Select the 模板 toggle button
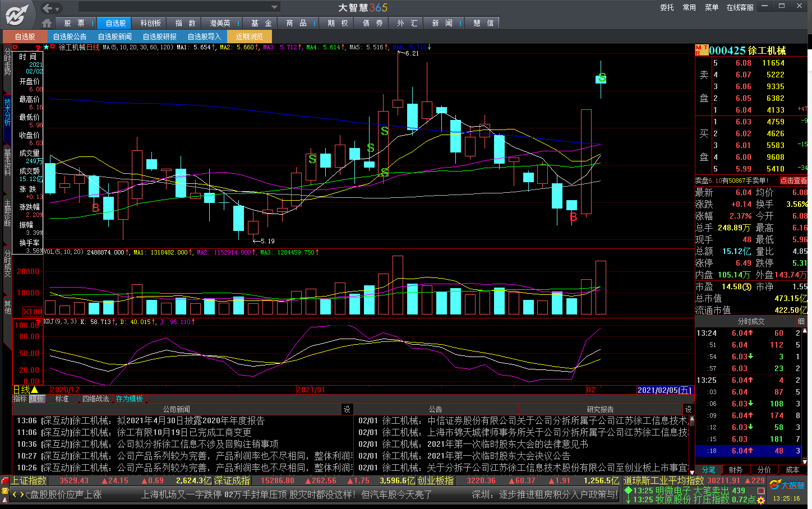This screenshot has width=812, height=509. pyautogui.click(x=37, y=399)
